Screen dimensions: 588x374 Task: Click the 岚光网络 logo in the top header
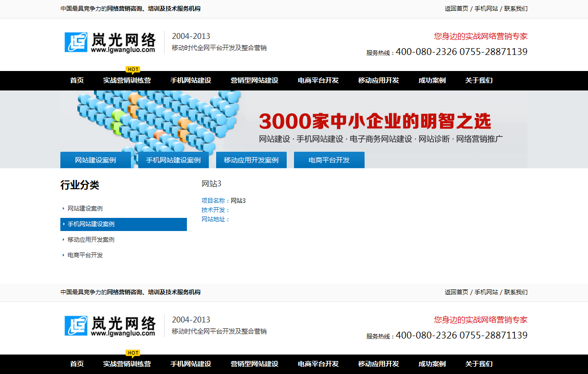(x=110, y=42)
